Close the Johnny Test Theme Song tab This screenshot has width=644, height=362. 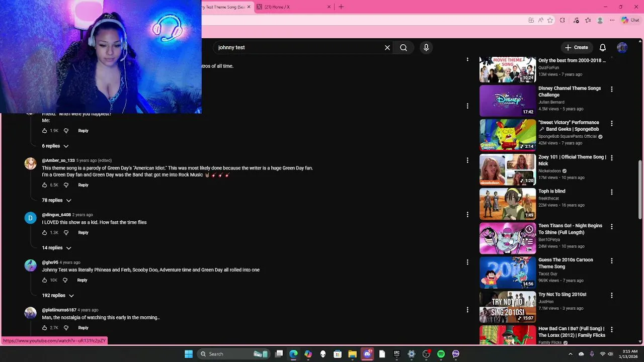[249, 7]
